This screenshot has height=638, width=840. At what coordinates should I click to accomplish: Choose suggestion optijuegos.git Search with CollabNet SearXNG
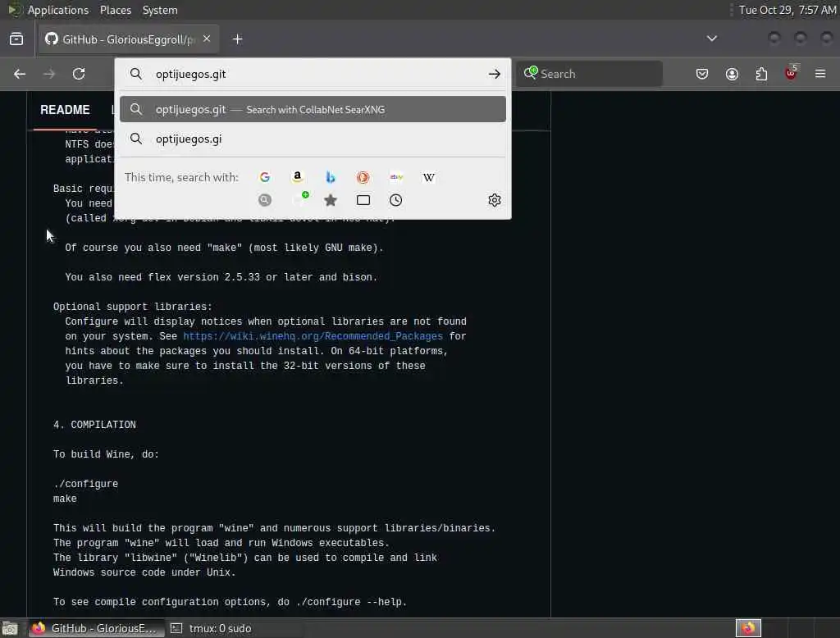pyautogui.click(x=313, y=109)
